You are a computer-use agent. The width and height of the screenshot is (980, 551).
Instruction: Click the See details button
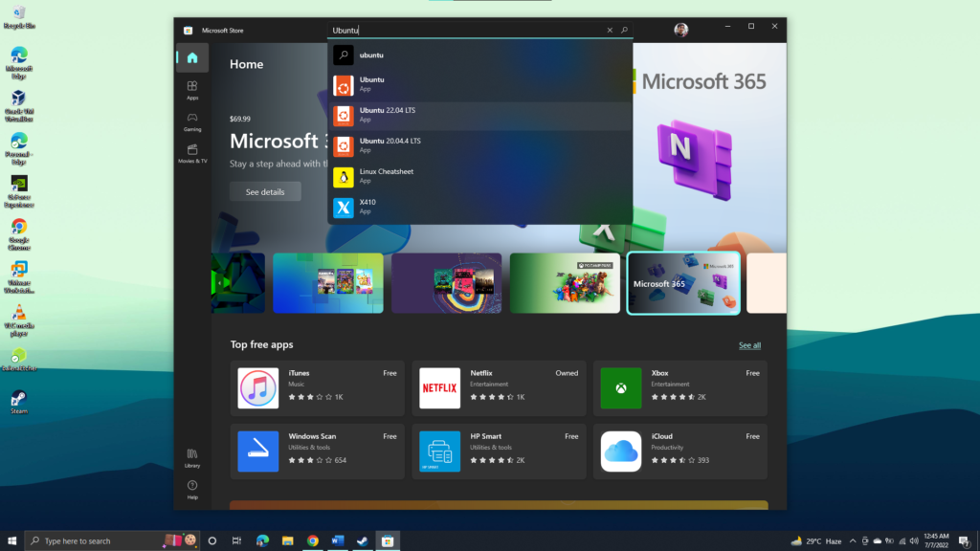(265, 191)
